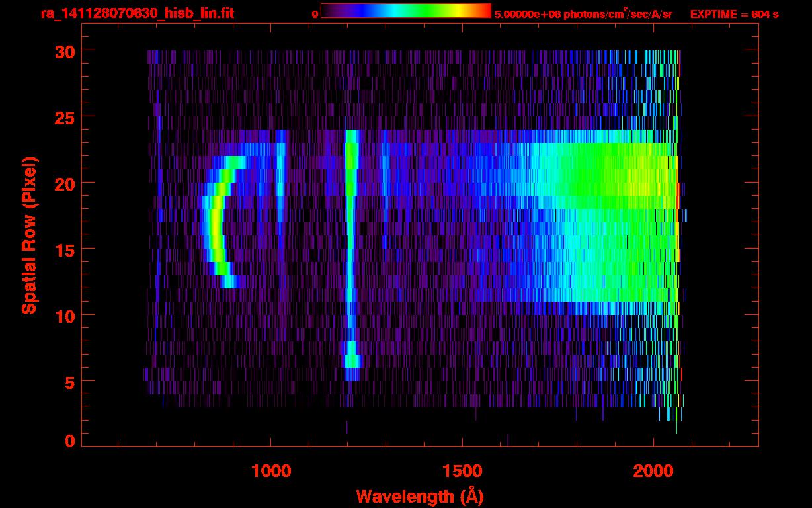
Task: Click the color bar minimum value 0
Action: click(315, 14)
